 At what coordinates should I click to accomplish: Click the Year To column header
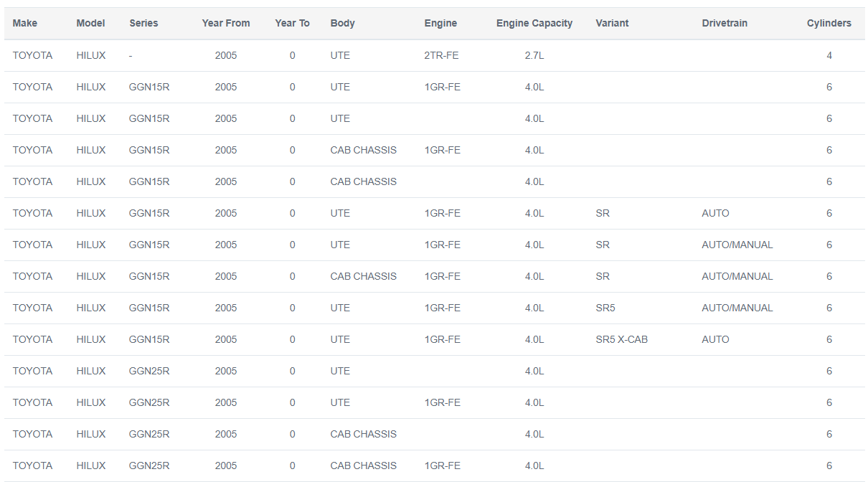point(293,23)
